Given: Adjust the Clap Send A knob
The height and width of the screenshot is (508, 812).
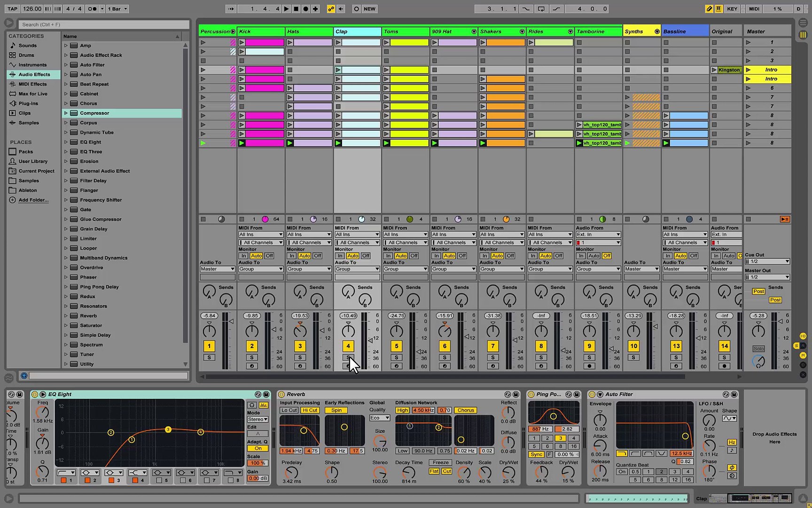Looking at the screenshot, I should 348,292.
